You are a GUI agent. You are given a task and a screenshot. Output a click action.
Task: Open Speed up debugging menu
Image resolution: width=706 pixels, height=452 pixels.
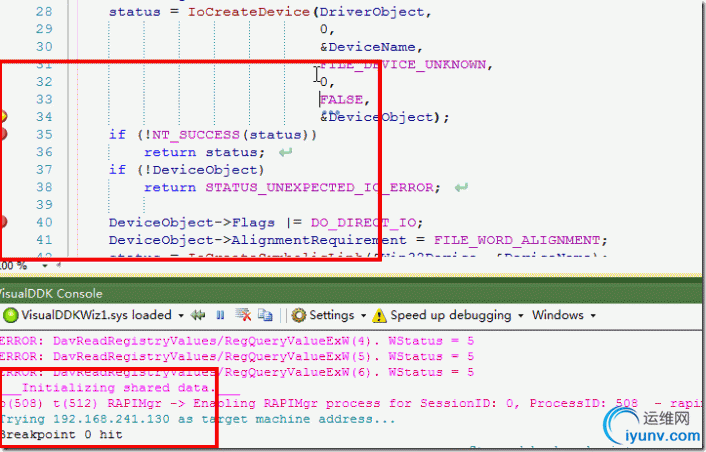451,315
